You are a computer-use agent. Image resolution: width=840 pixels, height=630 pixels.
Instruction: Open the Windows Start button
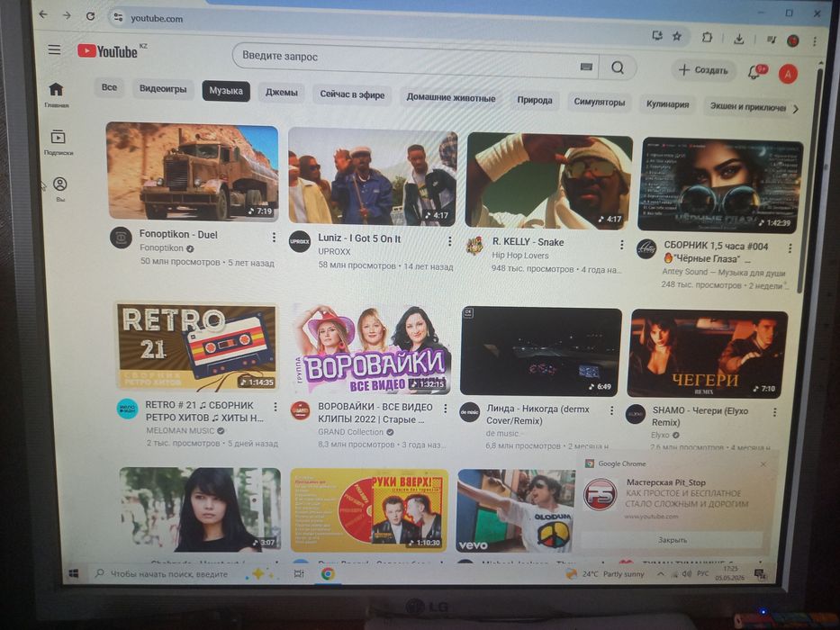tap(74, 574)
